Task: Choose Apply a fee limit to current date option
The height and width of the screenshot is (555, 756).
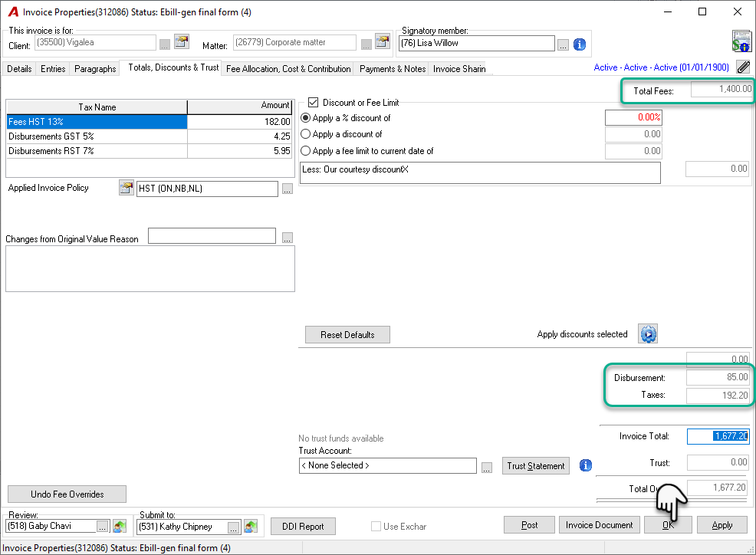Action: (x=305, y=151)
